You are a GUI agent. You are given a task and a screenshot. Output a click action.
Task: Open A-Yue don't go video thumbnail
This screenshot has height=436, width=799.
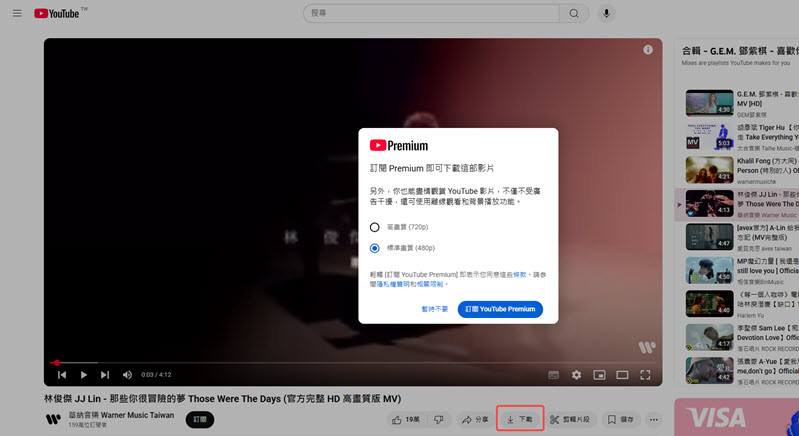coord(709,370)
